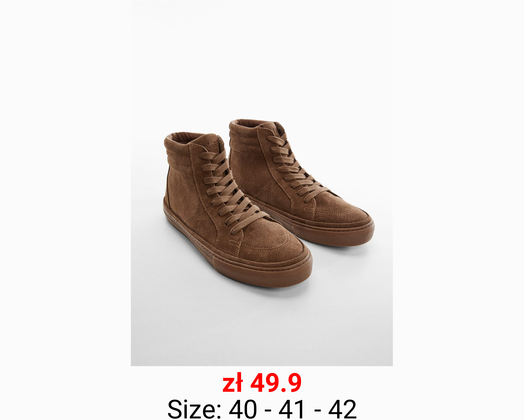Click the gray floor below the shoes

click(x=262, y=327)
